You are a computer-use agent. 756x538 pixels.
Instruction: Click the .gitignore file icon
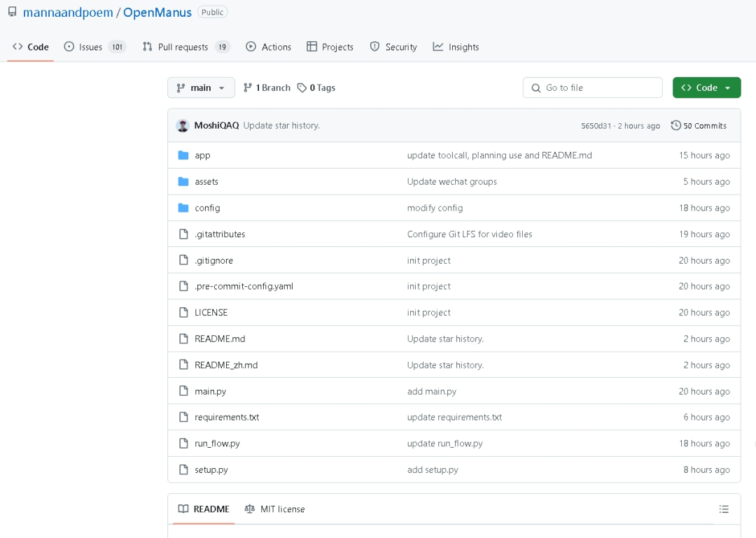183,260
